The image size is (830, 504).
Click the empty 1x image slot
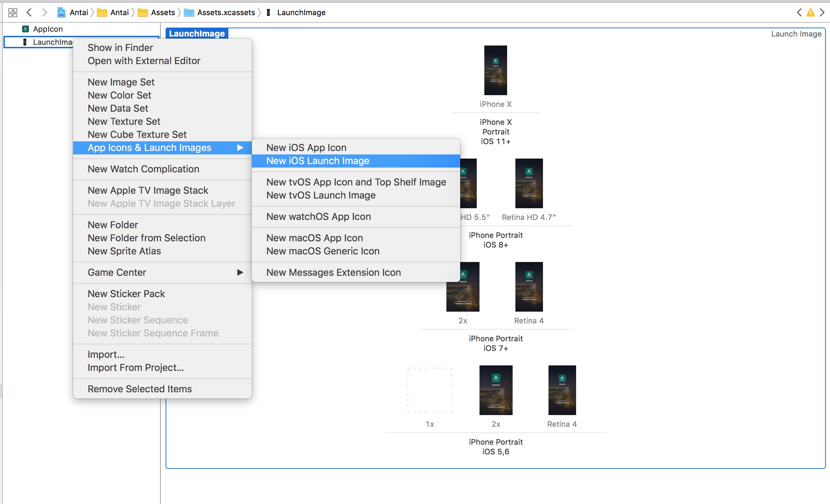point(429,390)
